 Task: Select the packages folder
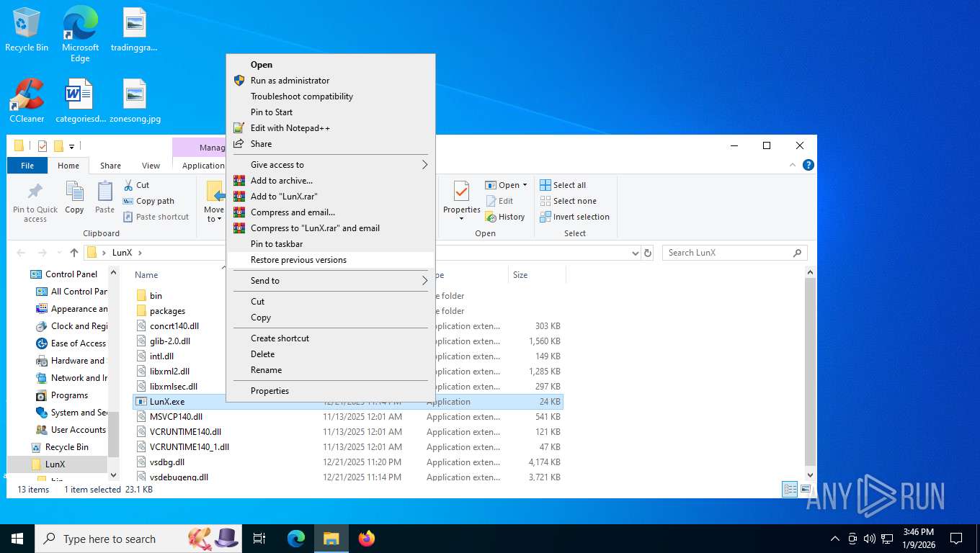click(x=167, y=311)
